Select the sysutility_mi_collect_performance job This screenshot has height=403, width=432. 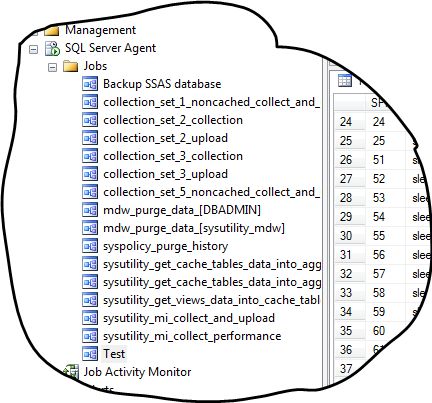pos(192,336)
